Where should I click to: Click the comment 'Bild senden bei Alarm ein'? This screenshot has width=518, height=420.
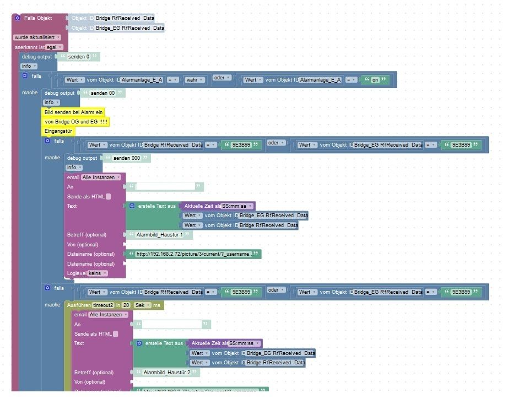pyautogui.click(x=73, y=112)
